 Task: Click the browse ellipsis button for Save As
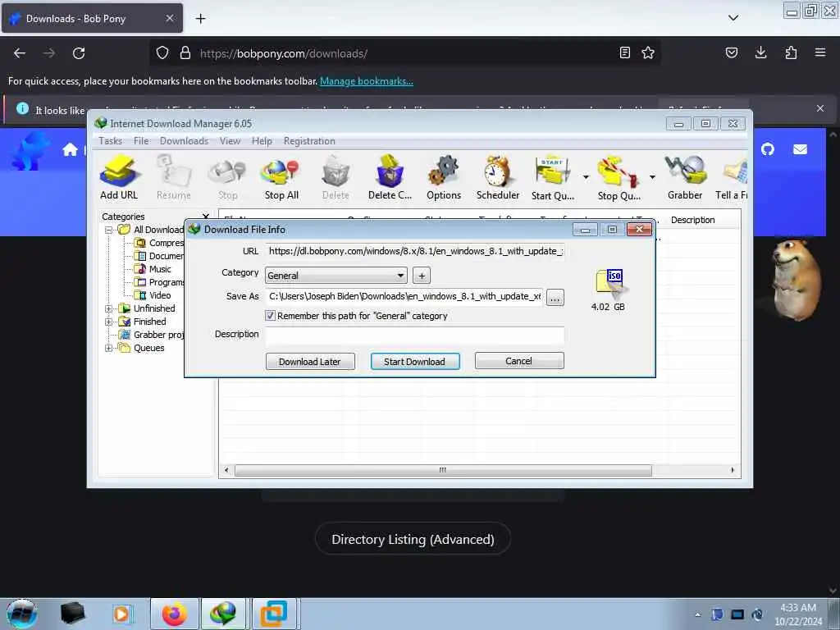555,297
